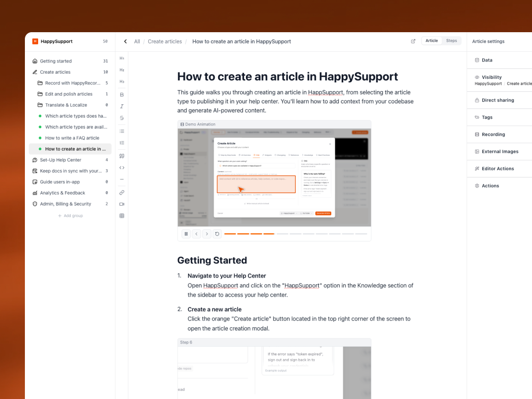Image resolution: width=532 pixels, height=399 pixels.
Task: Click the 'Navigate to your Help Center' step
Action: click(x=226, y=276)
